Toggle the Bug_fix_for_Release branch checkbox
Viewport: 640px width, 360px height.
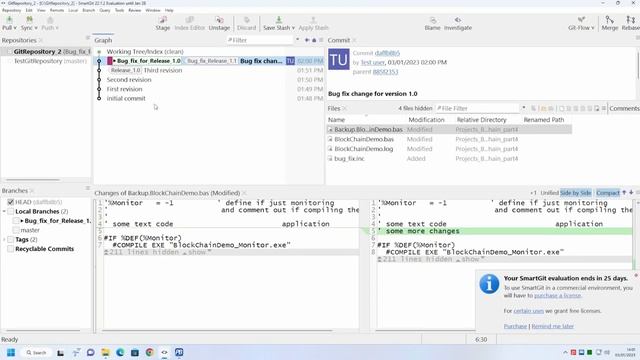(x=16, y=221)
